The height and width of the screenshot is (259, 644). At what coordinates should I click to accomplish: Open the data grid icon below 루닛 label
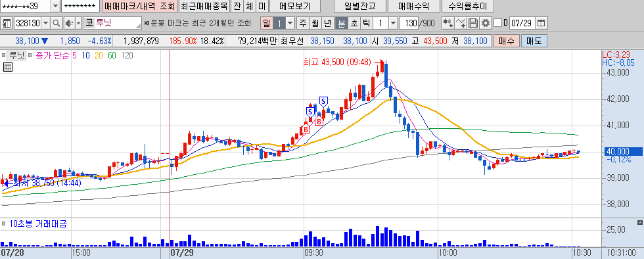click(x=8, y=68)
